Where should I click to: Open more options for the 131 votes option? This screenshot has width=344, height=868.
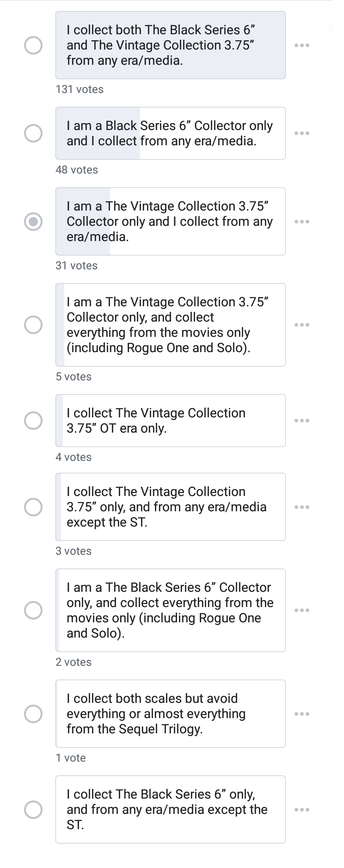301,45
